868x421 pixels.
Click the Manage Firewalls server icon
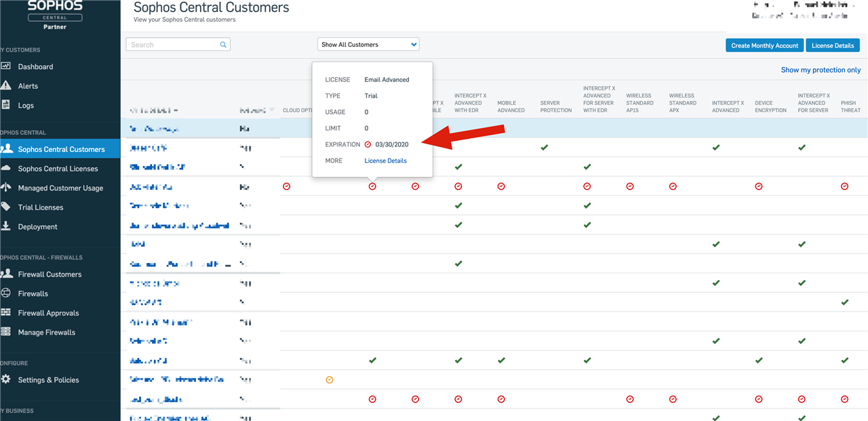(x=6, y=332)
